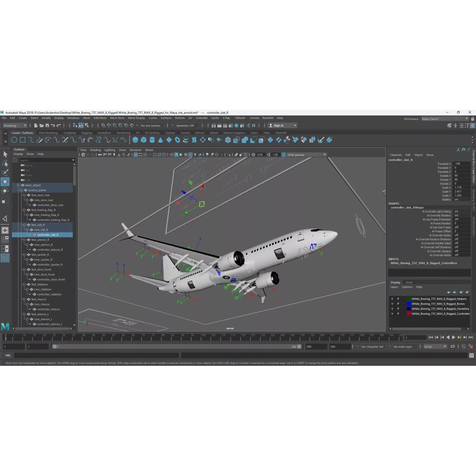Image resolution: width=476 pixels, height=476 pixels.
Task: Switch to the Rigging shelf tab
Action: click(x=86, y=133)
